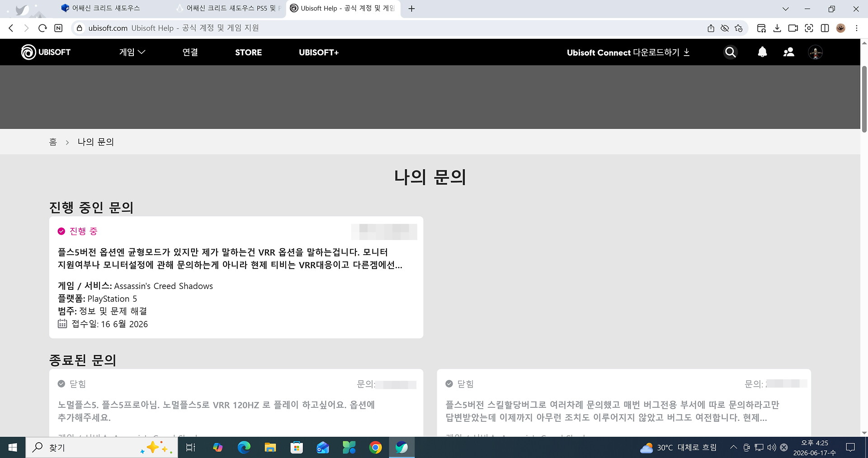The image size is (868, 458).
Task: Open the STORE menu item
Action: click(248, 52)
